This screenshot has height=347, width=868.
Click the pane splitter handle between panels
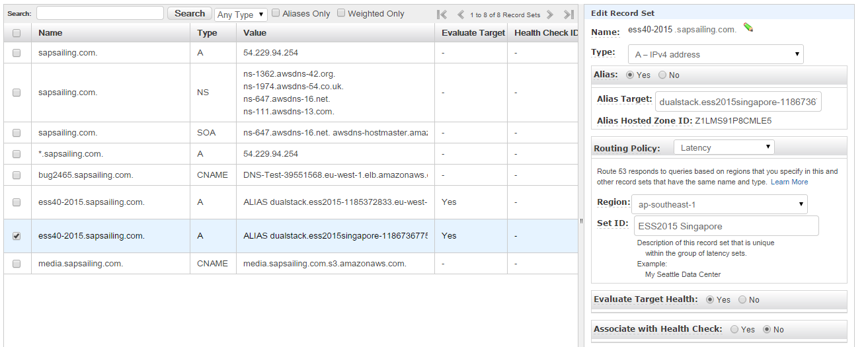[x=581, y=221]
